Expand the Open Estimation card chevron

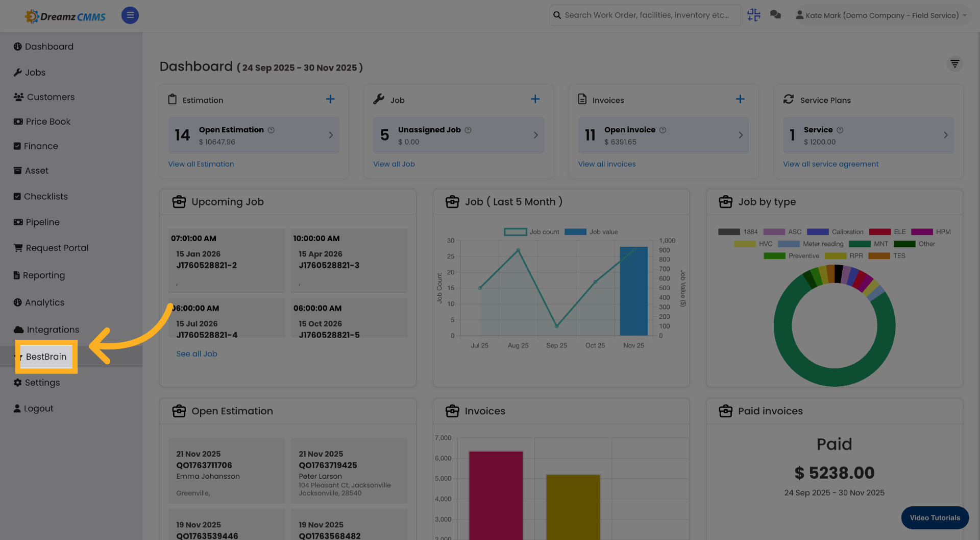331,135
